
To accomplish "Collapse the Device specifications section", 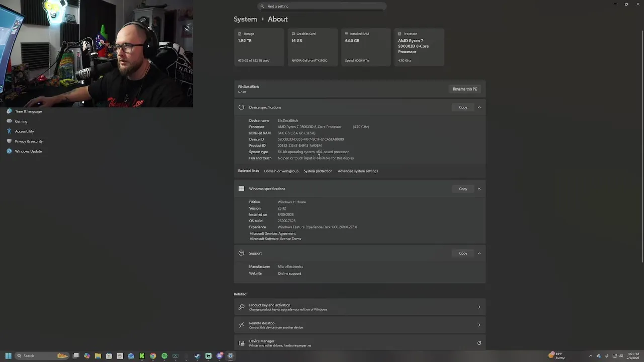I will click(479, 107).
